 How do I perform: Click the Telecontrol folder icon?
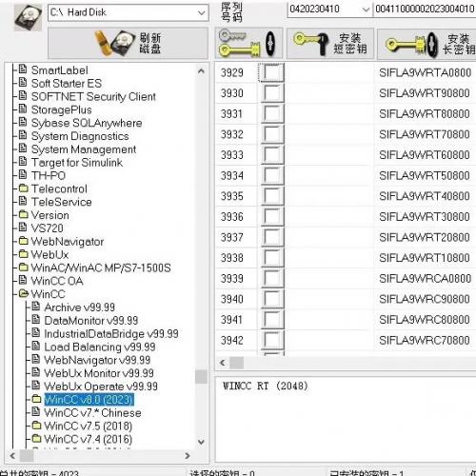point(23,188)
